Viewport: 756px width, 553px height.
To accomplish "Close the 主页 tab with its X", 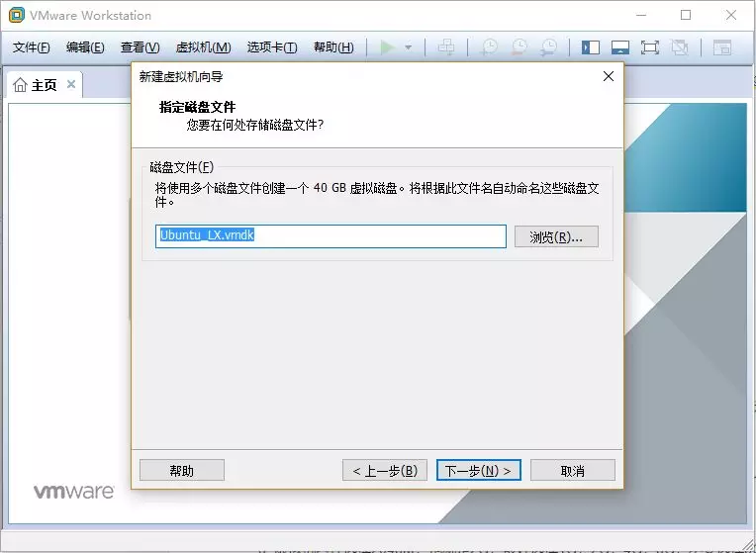I will [x=71, y=84].
